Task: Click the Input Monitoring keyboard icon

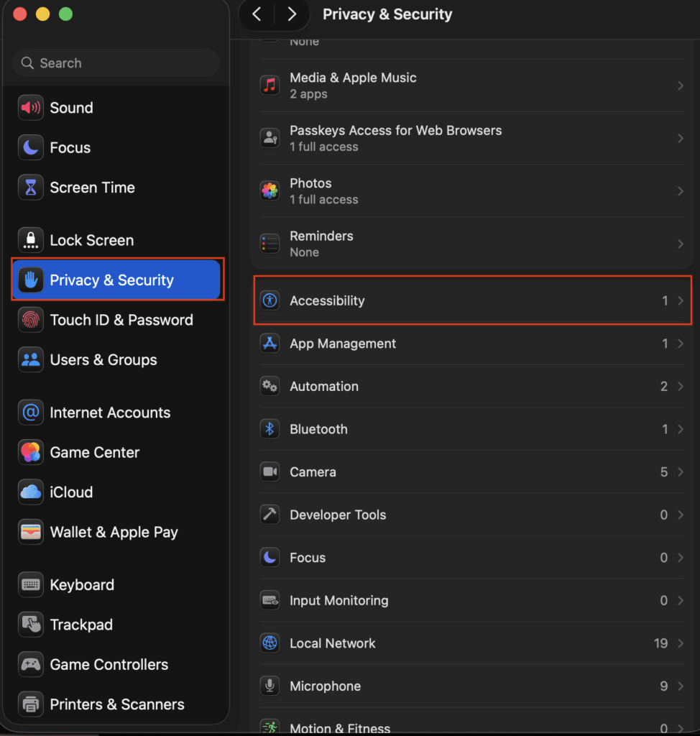Action: (270, 600)
